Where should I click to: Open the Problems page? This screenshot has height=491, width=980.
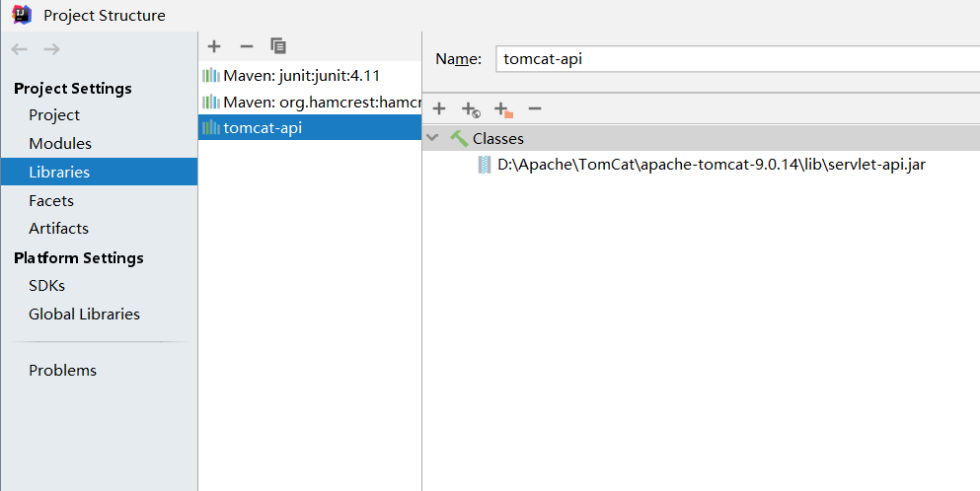(62, 371)
